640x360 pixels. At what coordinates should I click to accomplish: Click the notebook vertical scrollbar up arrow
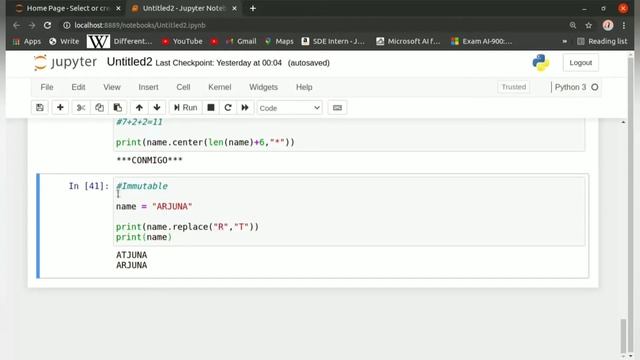[x=623, y=122]
